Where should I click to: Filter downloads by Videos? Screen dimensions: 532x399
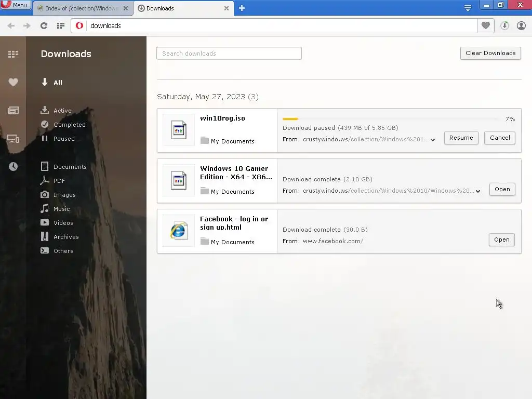(57, 222)
